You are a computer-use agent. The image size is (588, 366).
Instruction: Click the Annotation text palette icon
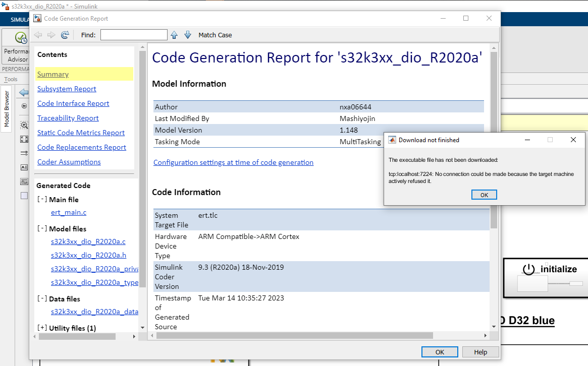coord(24,167)
